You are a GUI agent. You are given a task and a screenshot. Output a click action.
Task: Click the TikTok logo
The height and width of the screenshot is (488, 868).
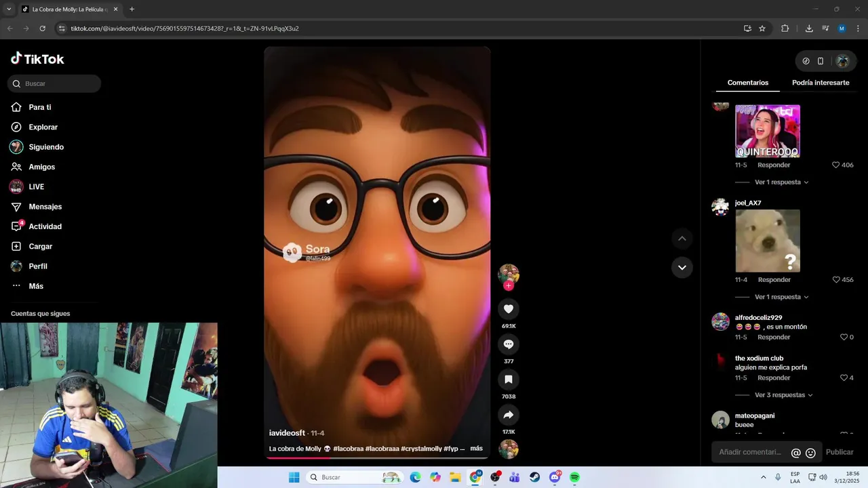(x=37, y=59)
